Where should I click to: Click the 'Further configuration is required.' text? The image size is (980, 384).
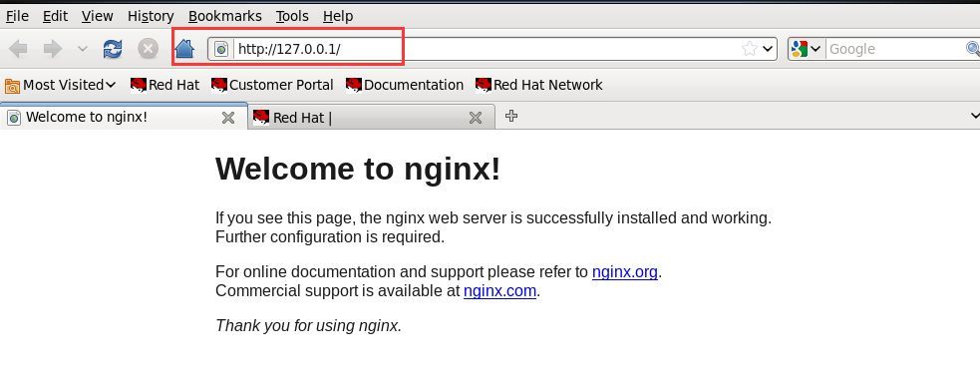point(330,237)
